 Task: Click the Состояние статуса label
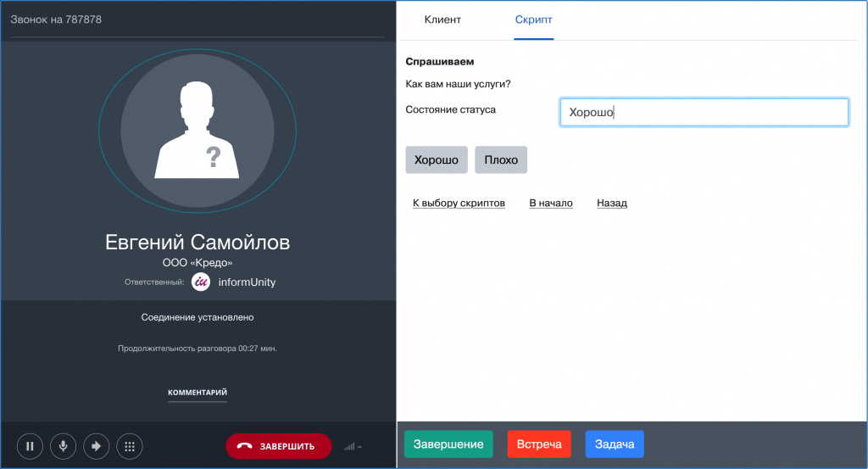pos(451,109)
